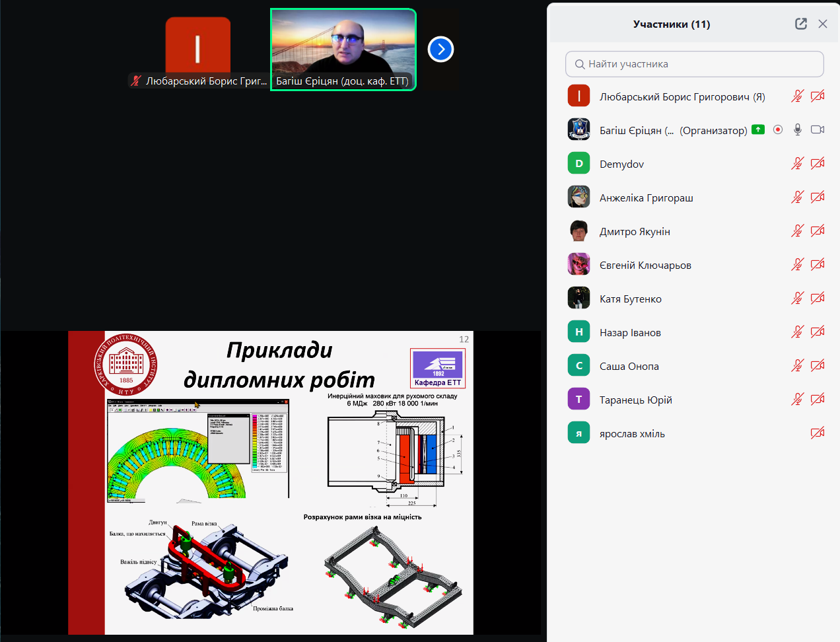Click the Кафедра ЕТТ logo on slide
Screen dimensions: 840x642
coord(438,368)
